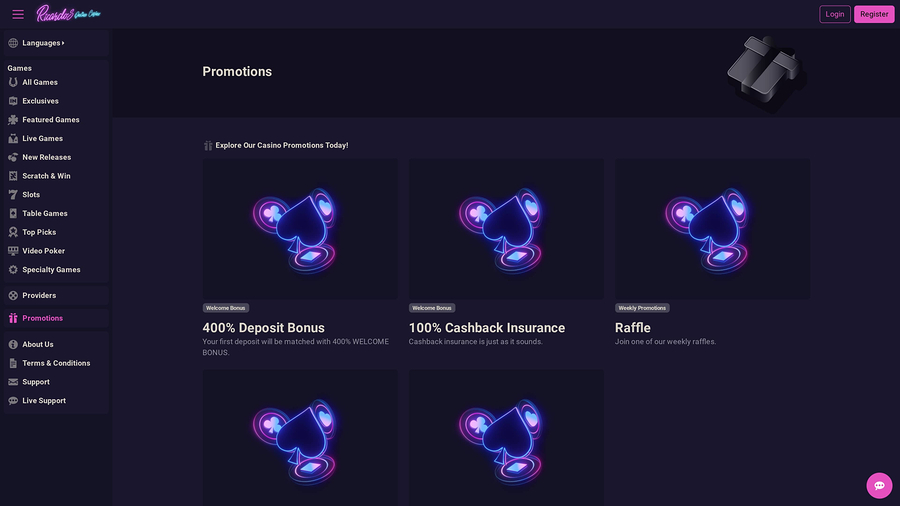Click the Specialty Games gear icon
This screenshot has width=900, height=506.
tap(13, 270)
